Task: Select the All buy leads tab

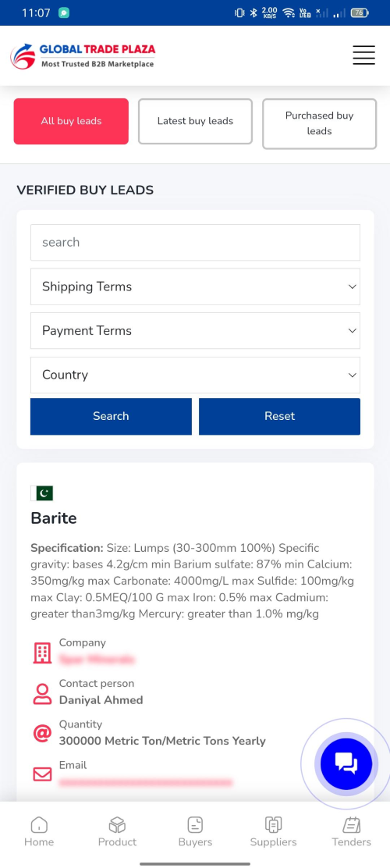Action: [x=71, y=121]
